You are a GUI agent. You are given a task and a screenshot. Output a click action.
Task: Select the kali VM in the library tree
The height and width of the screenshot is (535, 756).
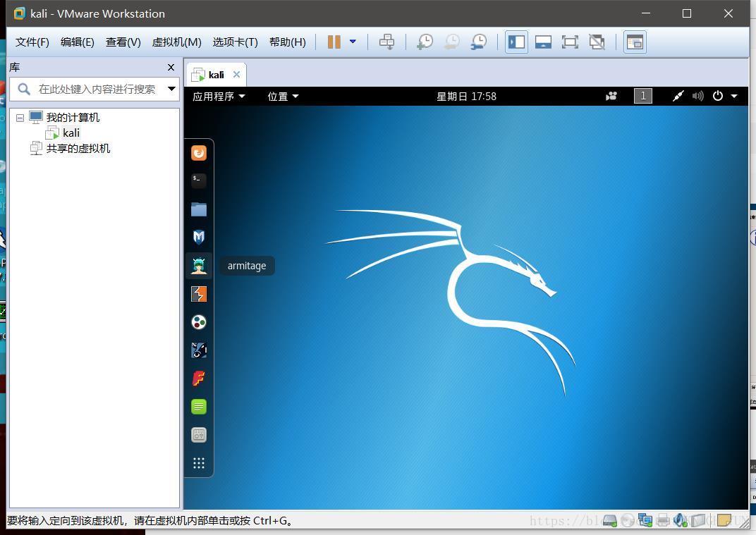(x=71, y=133)
